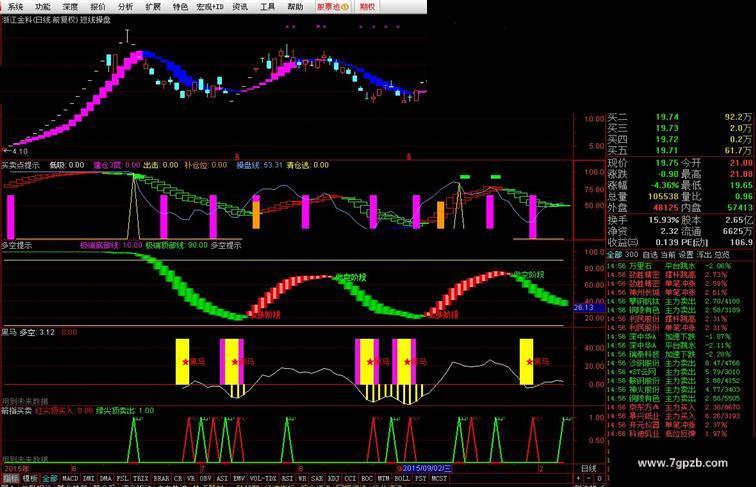Switch to the 模板 tab

pyautogui.click(x=30, y=479)
